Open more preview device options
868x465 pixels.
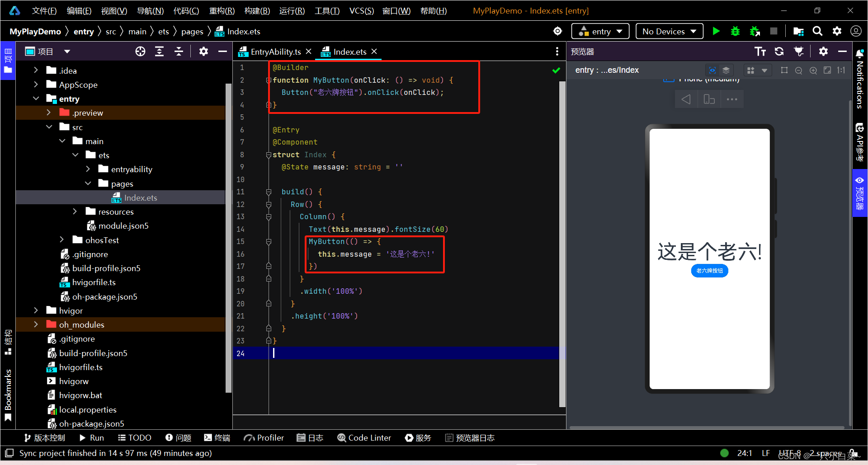pos(732,99)
